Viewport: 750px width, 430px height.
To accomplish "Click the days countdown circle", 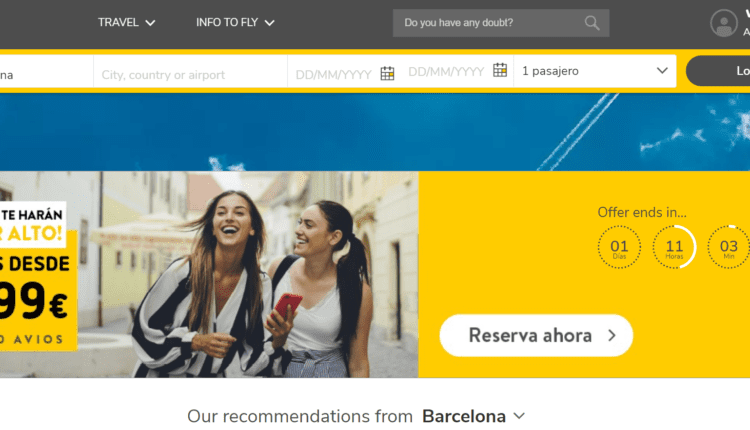I will 619,247.
